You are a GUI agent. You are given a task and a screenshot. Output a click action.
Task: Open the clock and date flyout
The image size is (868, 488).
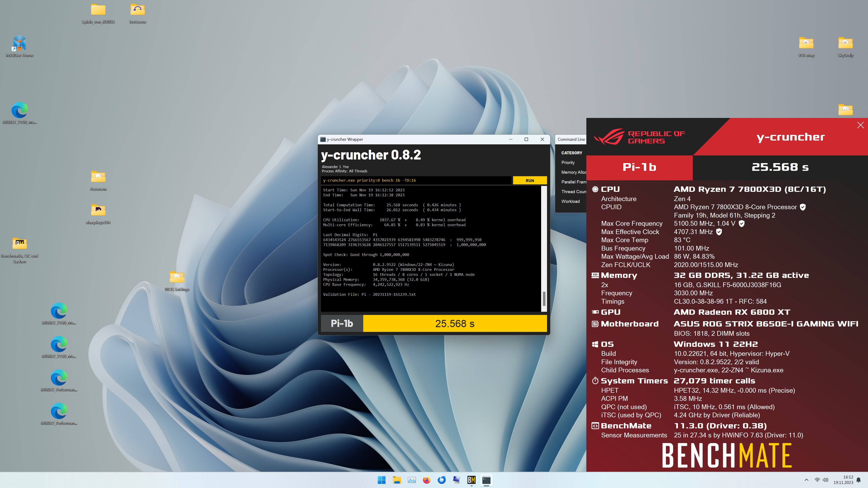coord(843,480)
